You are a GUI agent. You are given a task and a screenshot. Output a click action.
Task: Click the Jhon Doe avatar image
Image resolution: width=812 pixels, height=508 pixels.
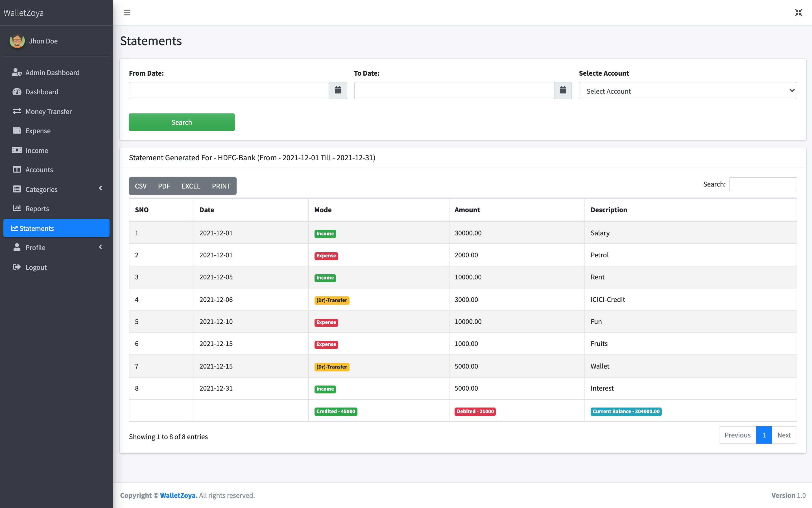(x=17, y=41)
